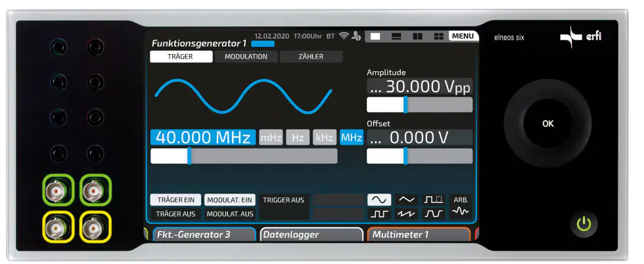This screenshot has width=644, height=264.
Task: Select the kHz frequency unit
Action: click(325, 138)
